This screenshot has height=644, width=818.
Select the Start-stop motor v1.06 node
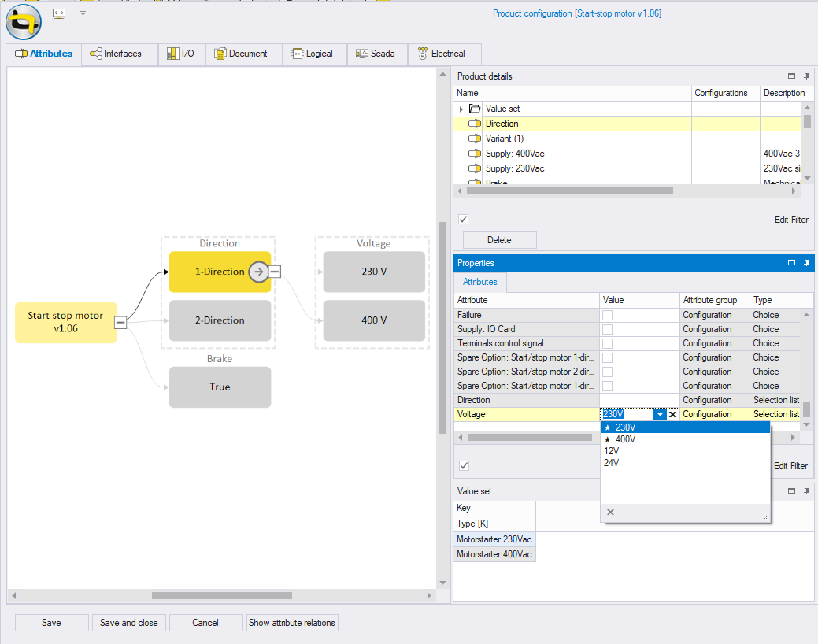pyautogui.click(x=65, y=322)
